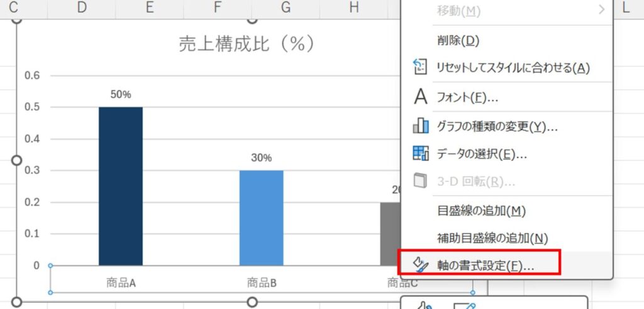Click the 商品B axis label
644x309 pixels.
pos(262,283)
